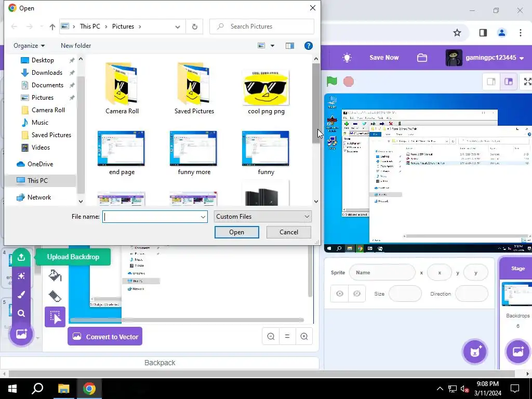Click the Paint backdrop brush icon

[21, 295]
